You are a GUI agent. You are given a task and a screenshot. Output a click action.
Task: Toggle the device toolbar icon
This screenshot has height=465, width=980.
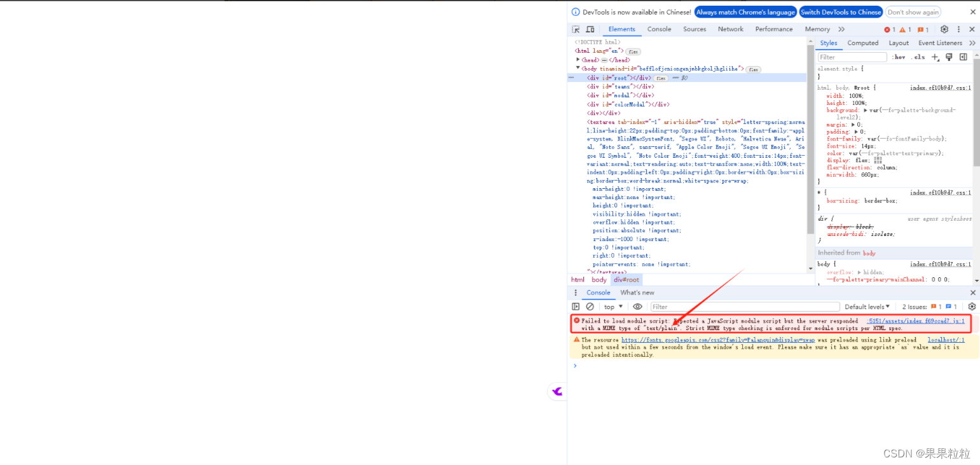[x=590, y=29]
